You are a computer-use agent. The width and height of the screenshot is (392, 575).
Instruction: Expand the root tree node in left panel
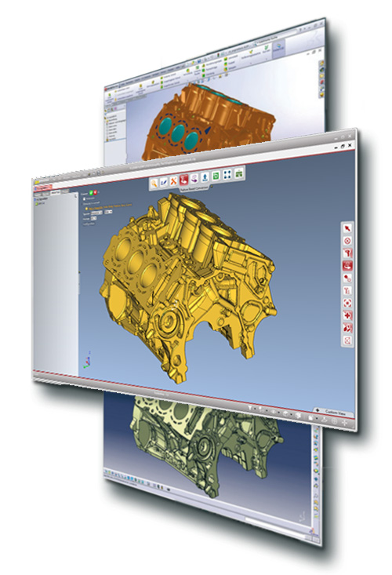pyautogui.click(x=36, y=198)
